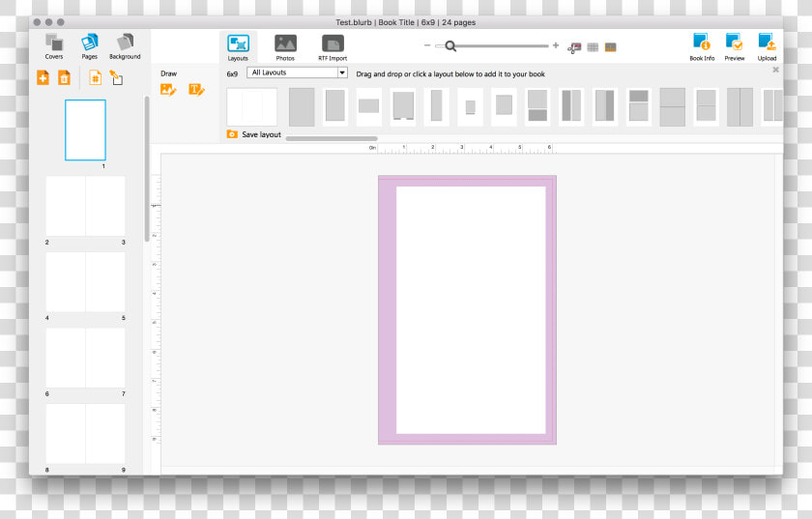Viewport: 812px width, 519px height.
Task: Select the pages 4-5 spread thumbnail
Action: (85, 282)
